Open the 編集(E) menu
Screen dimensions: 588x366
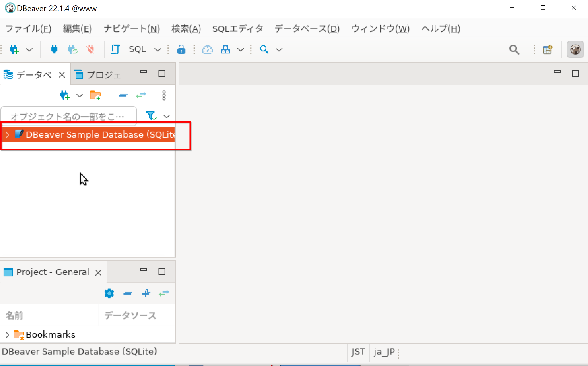(77, 29)
